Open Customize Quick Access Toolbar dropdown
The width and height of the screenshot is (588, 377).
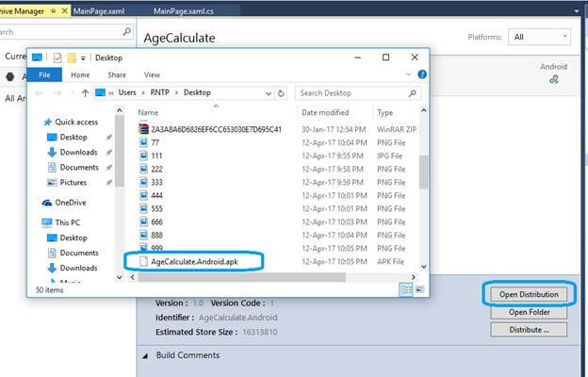[x=83, y=58]
